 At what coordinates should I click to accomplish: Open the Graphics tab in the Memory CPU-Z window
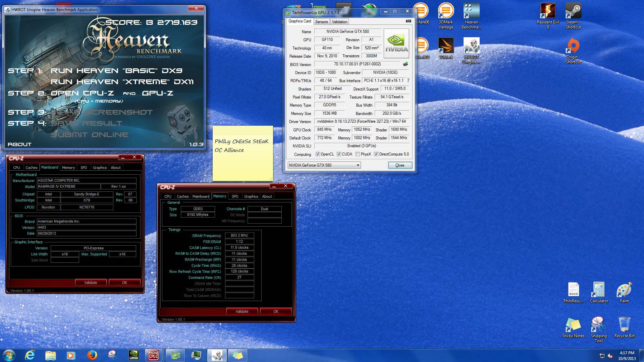pyautogui.click(x=251, y=196)
